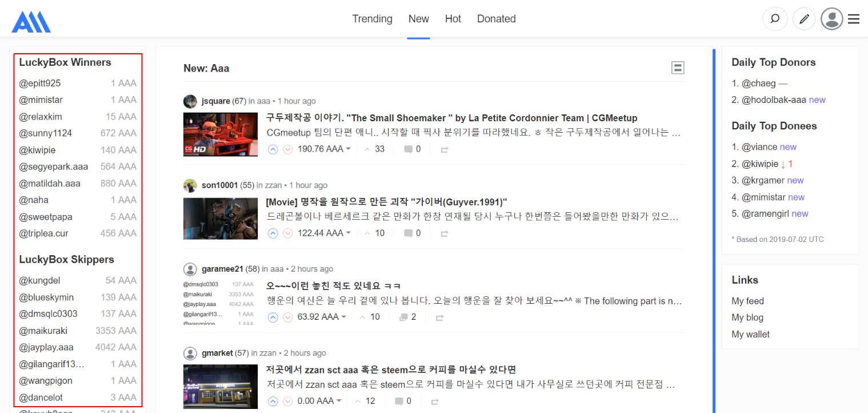Click the comment icon on gmarket's post
This screenshot has width=868, height=413.
coord(399,401)
